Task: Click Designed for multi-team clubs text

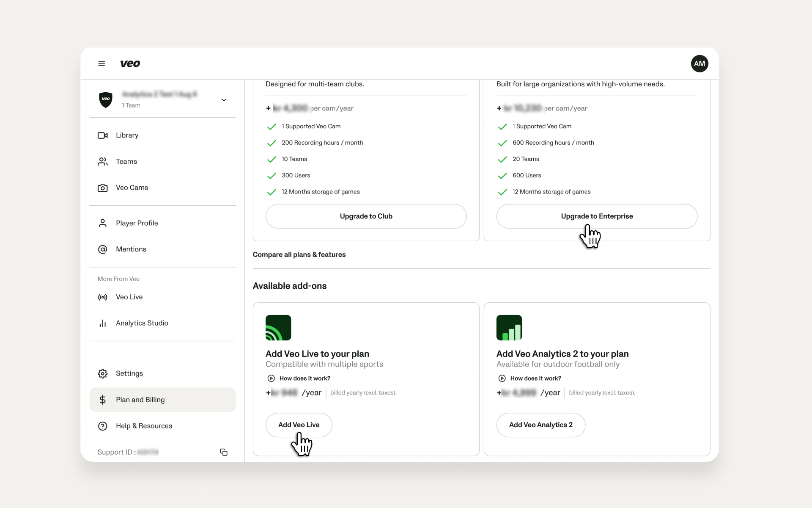Action: (315, 84)
